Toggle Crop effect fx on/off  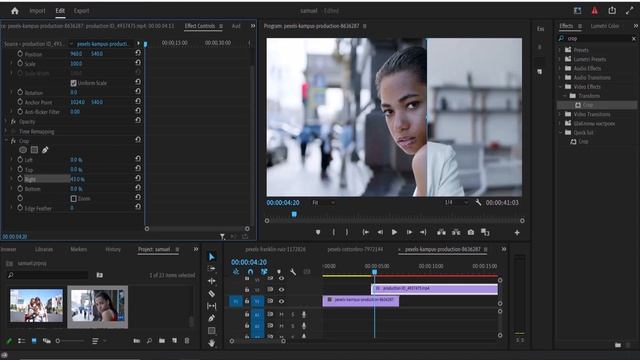click(x=13, y=141)
